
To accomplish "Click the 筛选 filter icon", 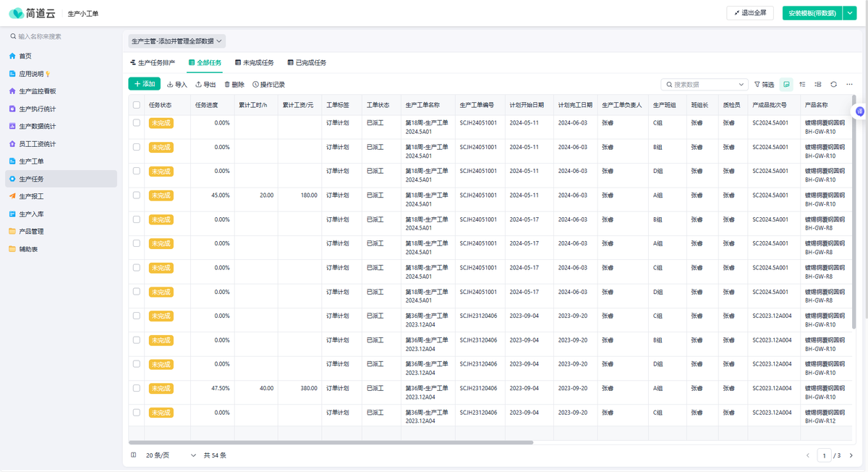I will tap(757, 85).
